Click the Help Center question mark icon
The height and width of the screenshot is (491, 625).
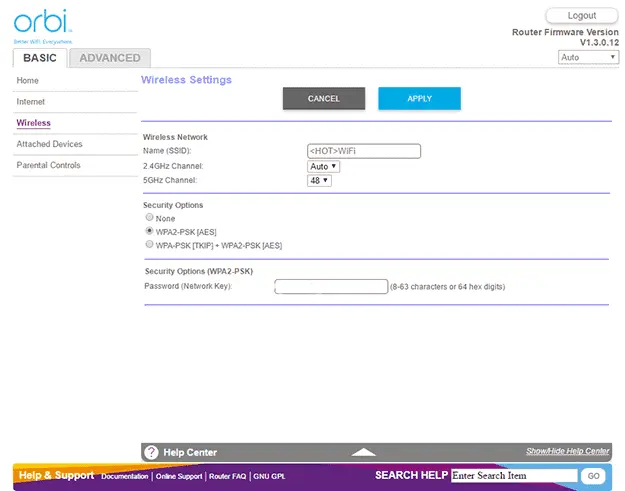tap(151, 452)
